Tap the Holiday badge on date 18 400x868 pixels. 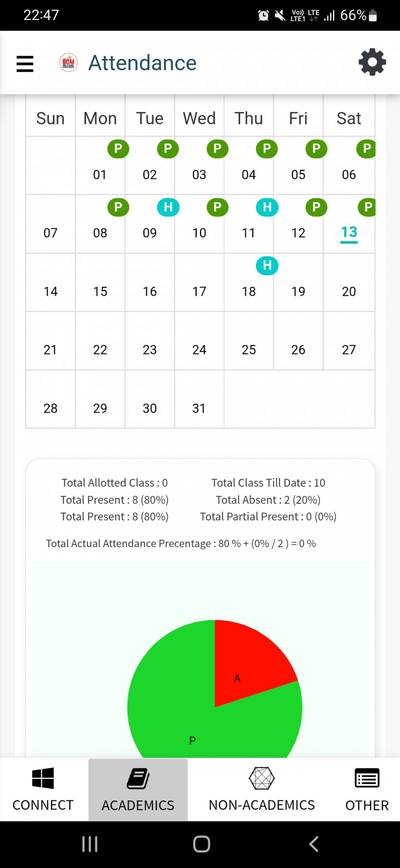[267, 265]
